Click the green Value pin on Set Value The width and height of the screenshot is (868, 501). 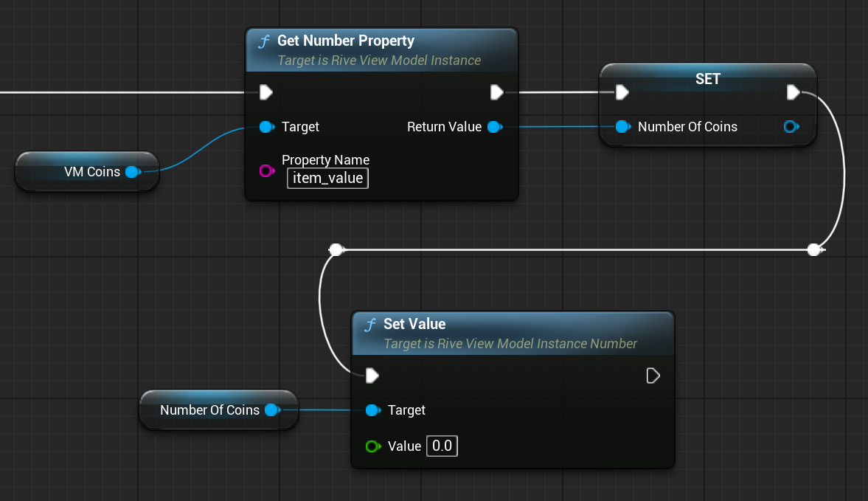point(372,446)
